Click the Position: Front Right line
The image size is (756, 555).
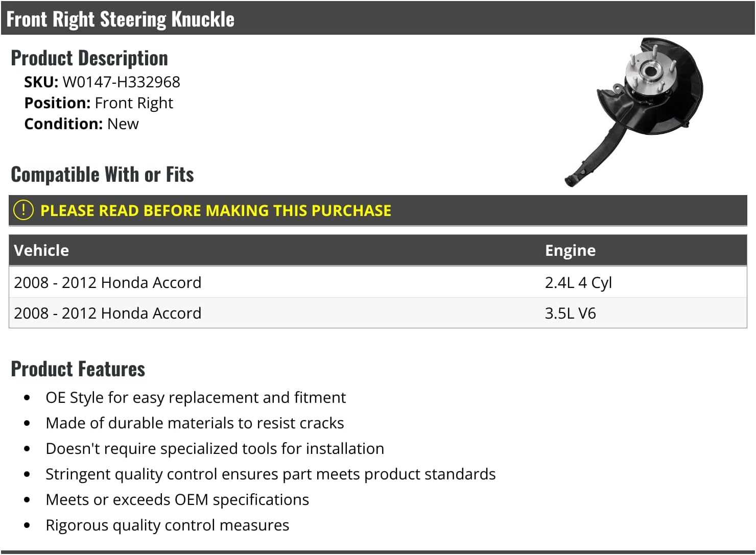99,103
